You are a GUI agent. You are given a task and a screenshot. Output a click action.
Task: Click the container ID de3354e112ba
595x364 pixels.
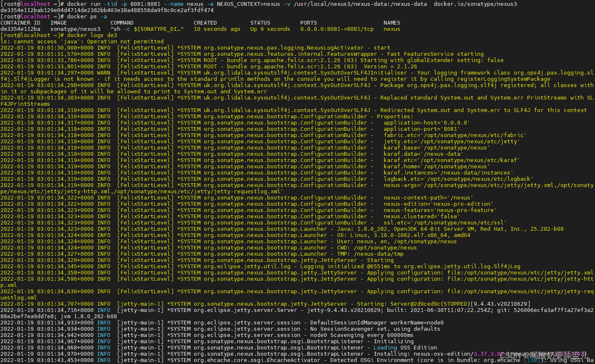[x=20, y=29]
